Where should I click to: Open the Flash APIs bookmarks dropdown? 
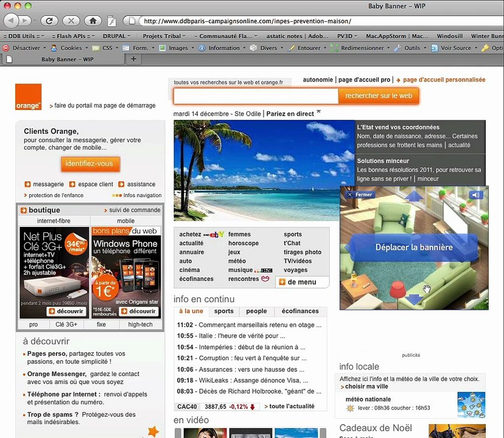pos(73,36)
